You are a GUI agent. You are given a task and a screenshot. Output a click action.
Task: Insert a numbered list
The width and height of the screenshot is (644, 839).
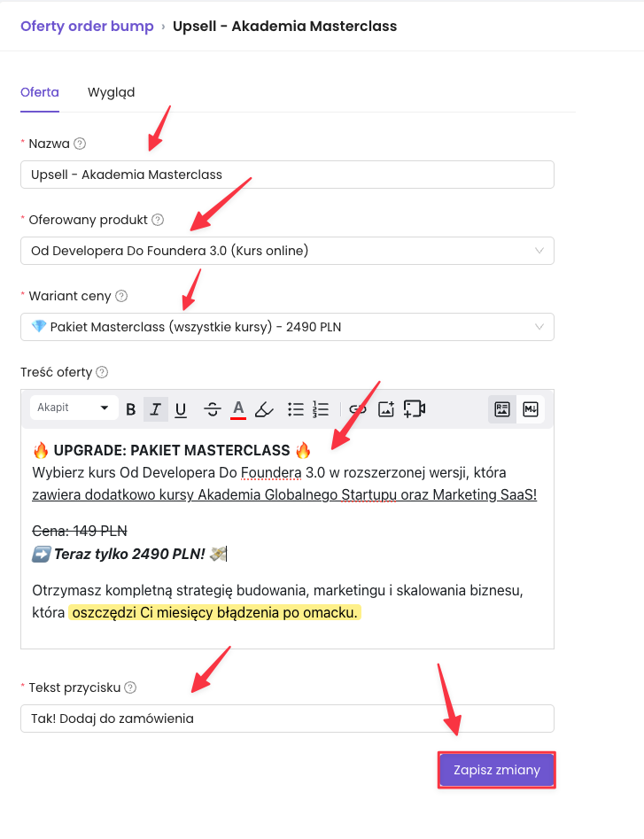[321, 408]
